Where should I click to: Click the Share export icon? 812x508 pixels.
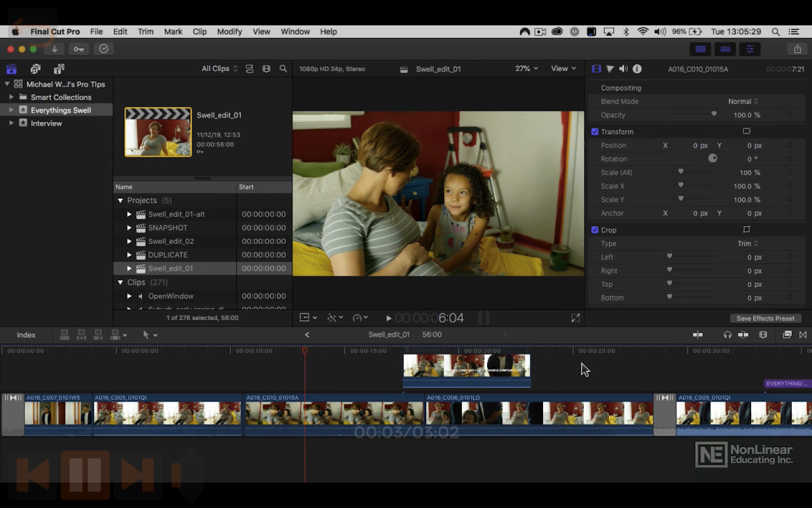[x=797, y=49]
